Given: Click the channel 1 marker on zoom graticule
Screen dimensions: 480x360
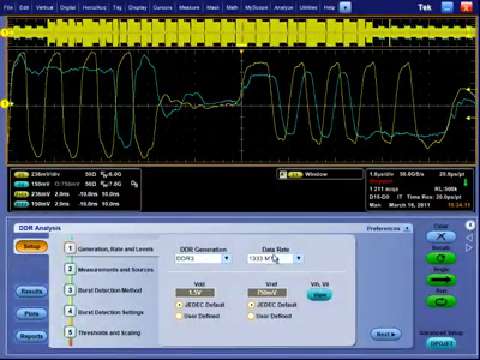Looking at the screenshot, I should point(5,104).
